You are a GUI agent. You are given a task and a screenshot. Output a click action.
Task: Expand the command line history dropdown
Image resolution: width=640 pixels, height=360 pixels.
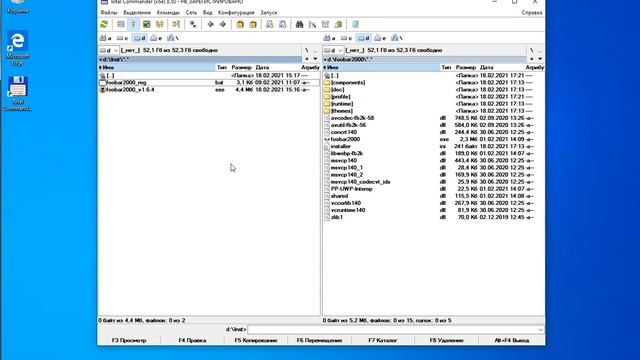pos(540,329)
